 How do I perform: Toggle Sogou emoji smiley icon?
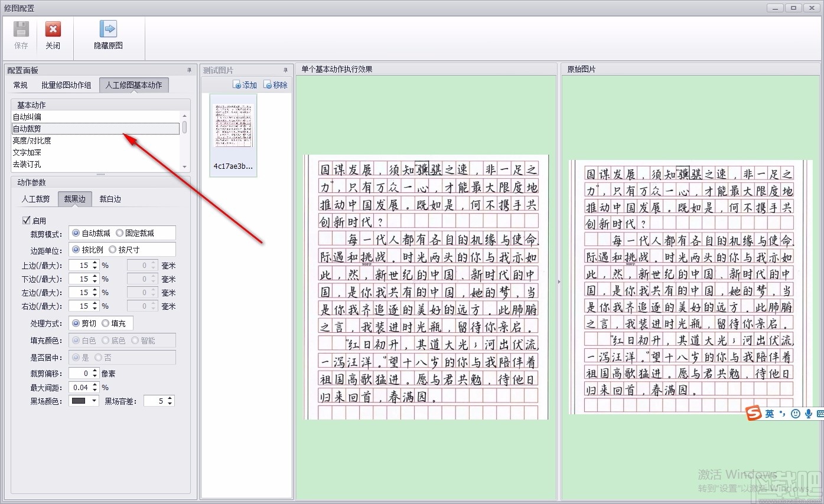(796, 414)
